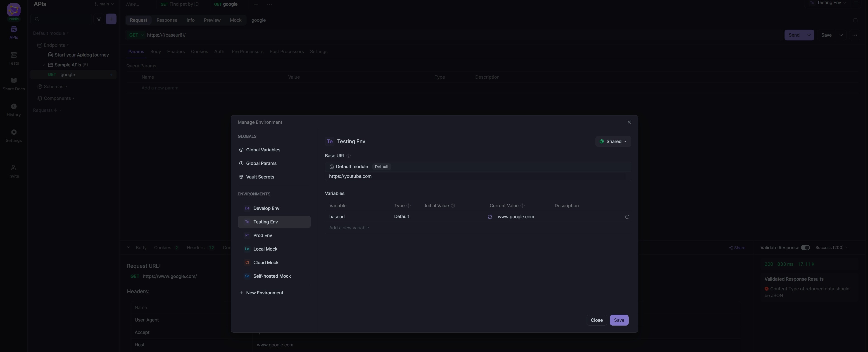
Task: Open the Success (200) response dropdown
Action: 832,248
